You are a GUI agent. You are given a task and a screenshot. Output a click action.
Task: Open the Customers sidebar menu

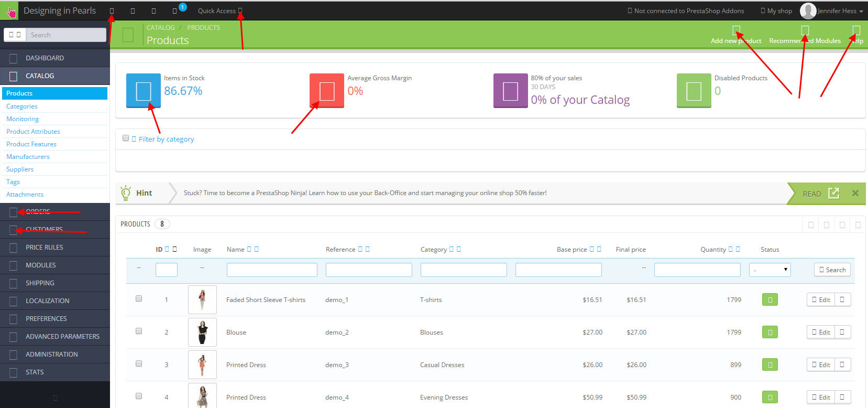[55, 230]
